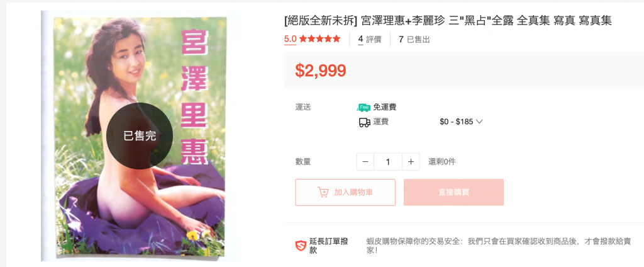Add item via 加入購物車 button
The height and width of the screenshot is (267, 644).
click(x=345, y=192)
